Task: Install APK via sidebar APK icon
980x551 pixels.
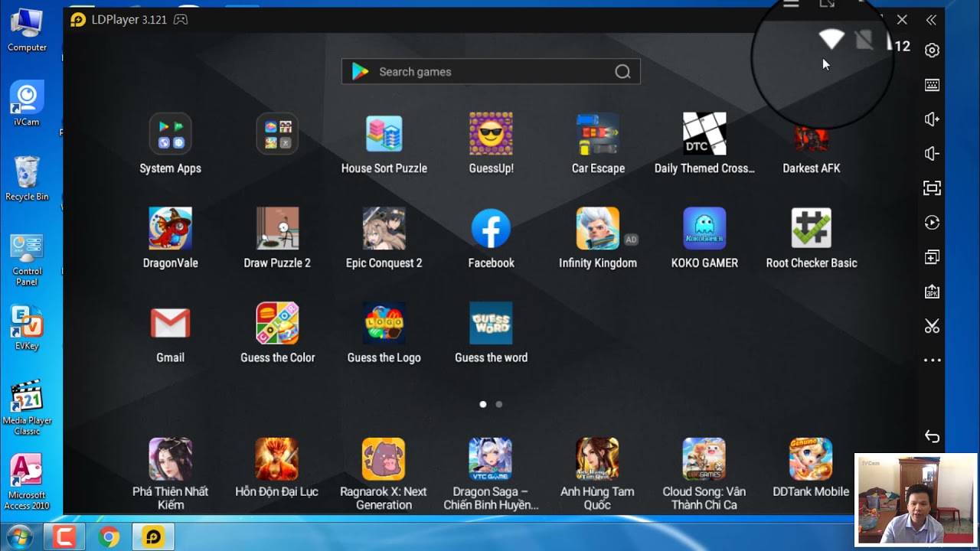Action: pyautogui.click(x=932, y=292)
